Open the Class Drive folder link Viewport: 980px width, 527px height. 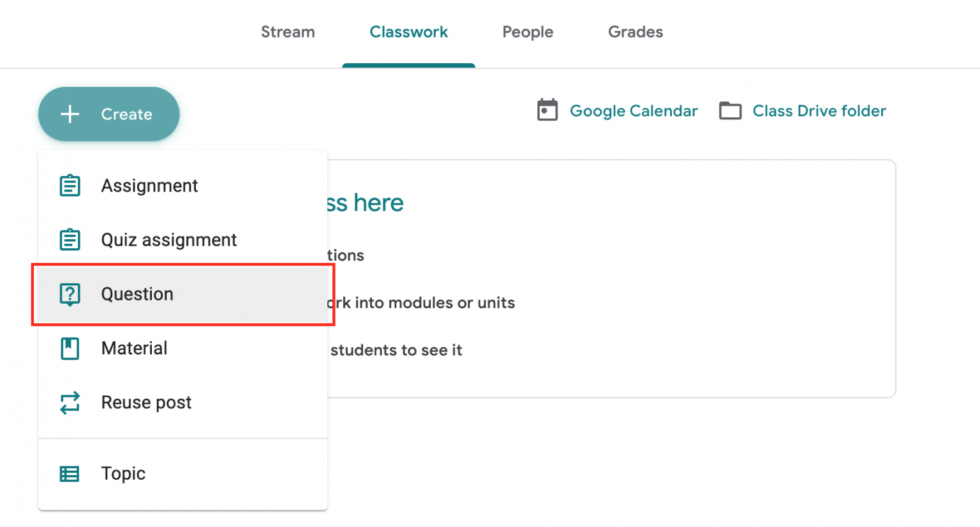819,110
